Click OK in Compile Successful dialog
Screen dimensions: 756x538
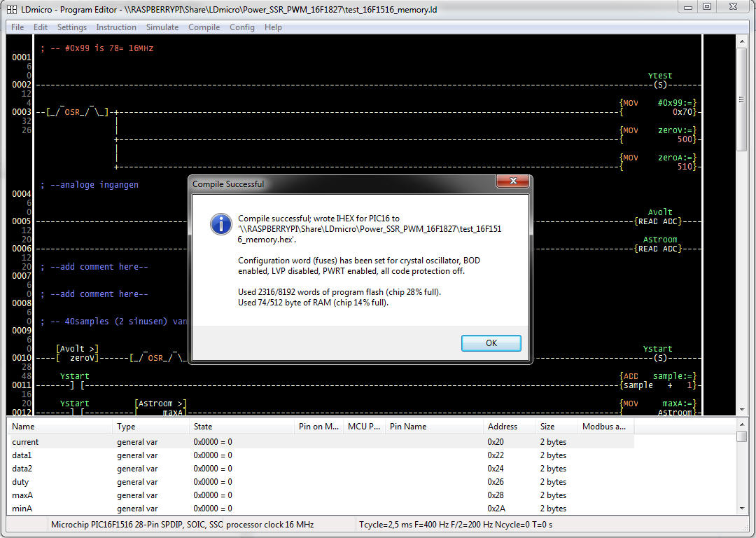491,343
